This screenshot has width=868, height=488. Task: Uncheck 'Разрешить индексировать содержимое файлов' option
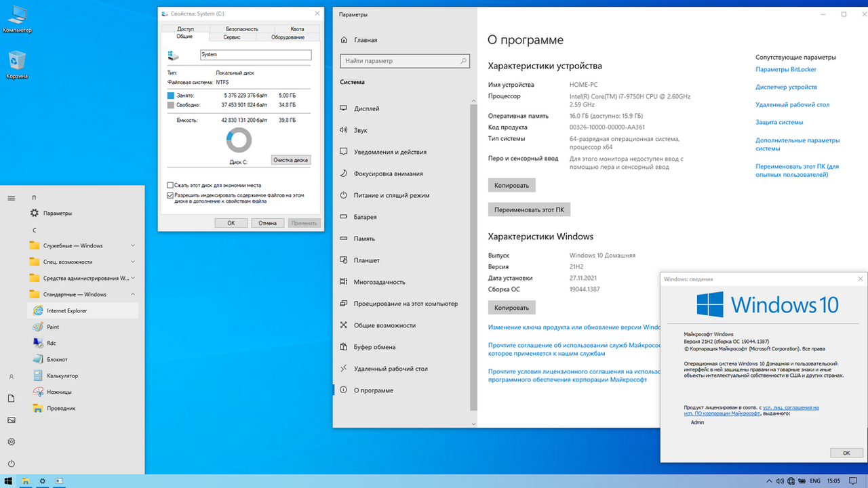170,195
